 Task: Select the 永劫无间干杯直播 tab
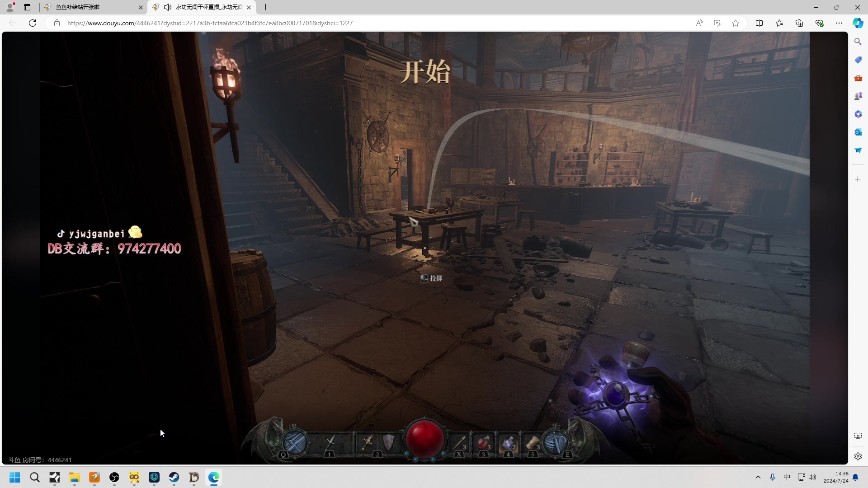(202, 7)
